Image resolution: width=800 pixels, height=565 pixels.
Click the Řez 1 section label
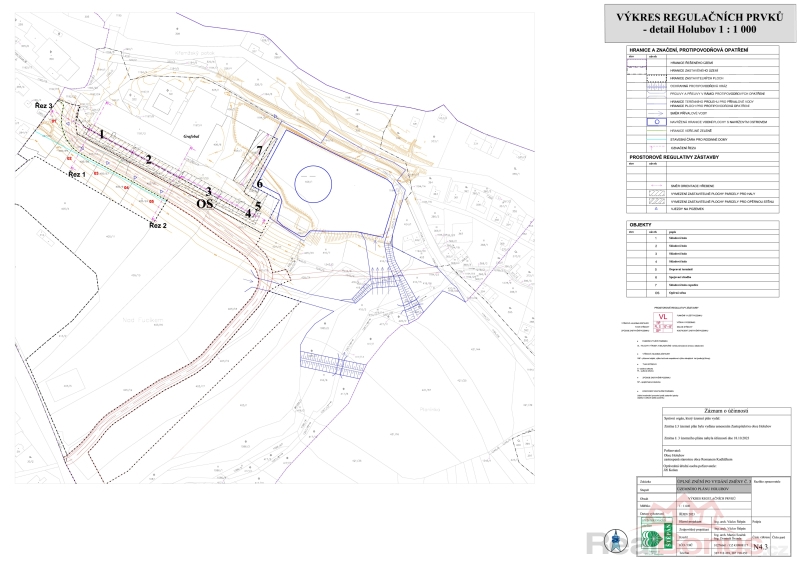77,174
